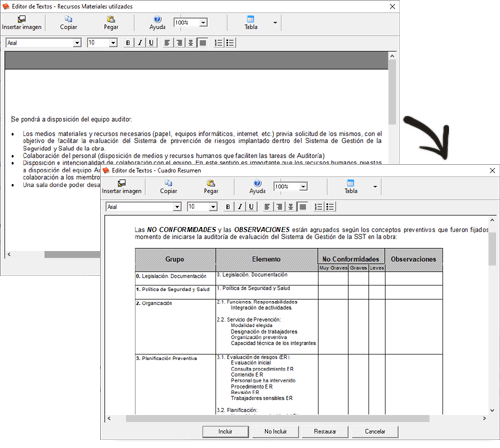Expand Tabla dropdown arrow in Recursos Materiales editor

(x=275, y=23)
